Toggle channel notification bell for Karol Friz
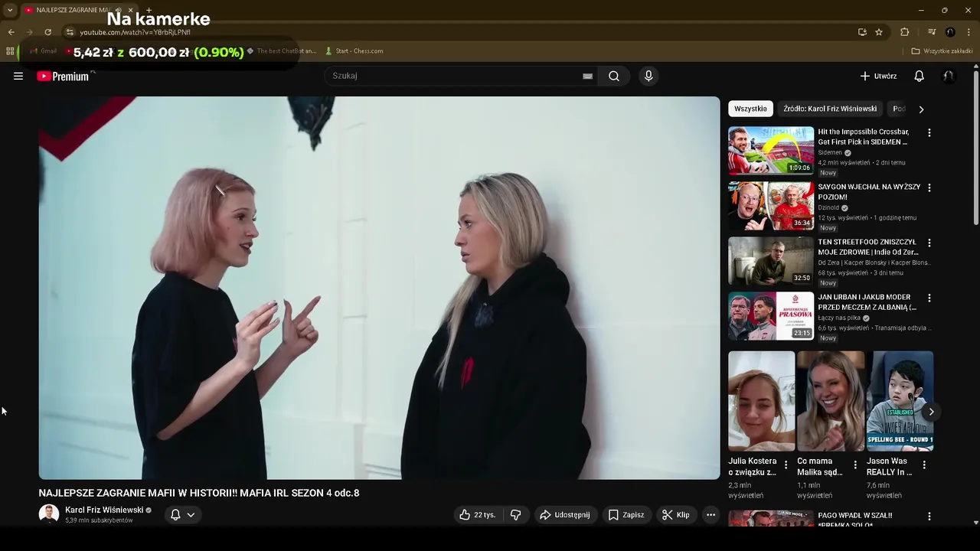 click(x=175, y=515)
